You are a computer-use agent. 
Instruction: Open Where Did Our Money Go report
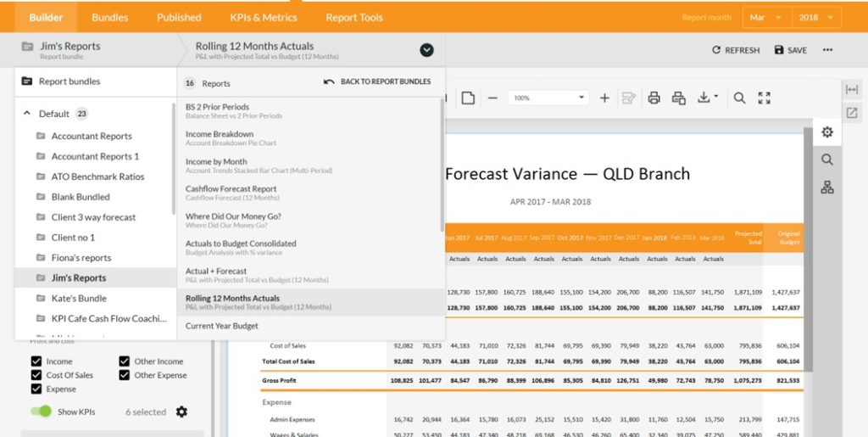click(x=309, y=221)
